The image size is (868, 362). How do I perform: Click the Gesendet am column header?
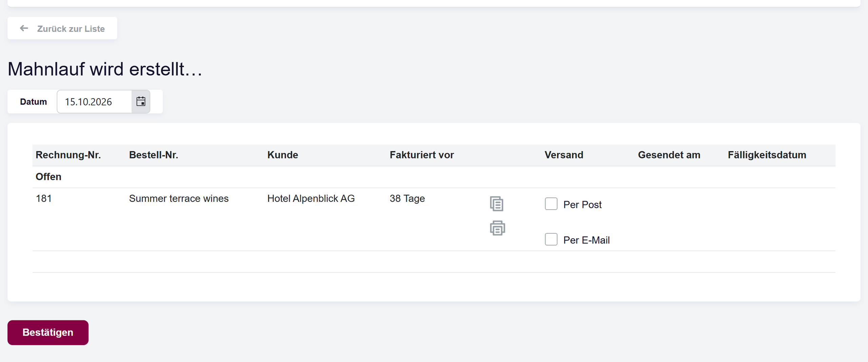669,155
